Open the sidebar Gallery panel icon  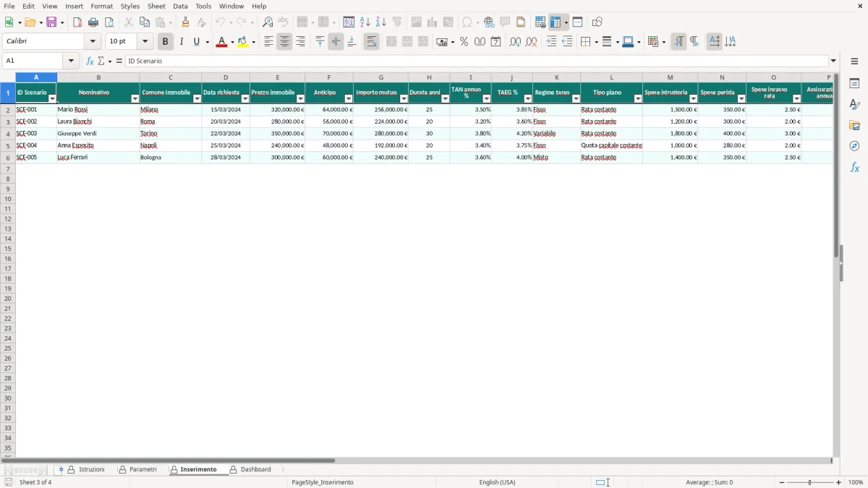tap(854, 125)
